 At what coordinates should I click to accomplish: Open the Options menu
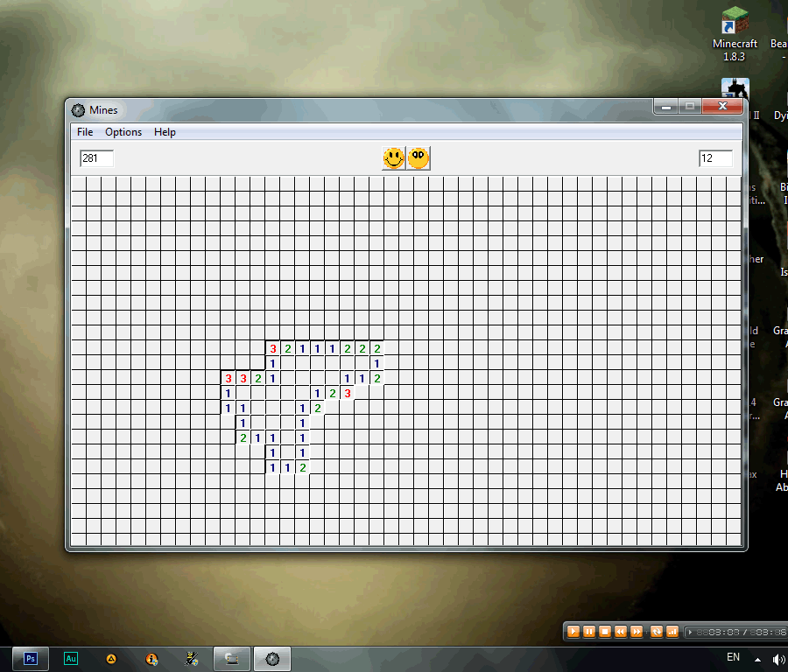point(123,132)
